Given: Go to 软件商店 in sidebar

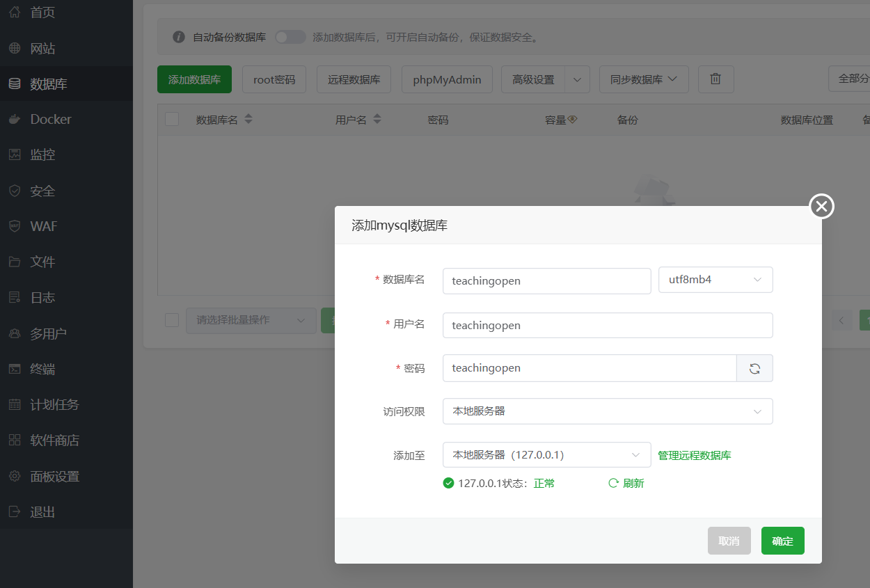Looking at the screenshot, I should coord(54,440).
